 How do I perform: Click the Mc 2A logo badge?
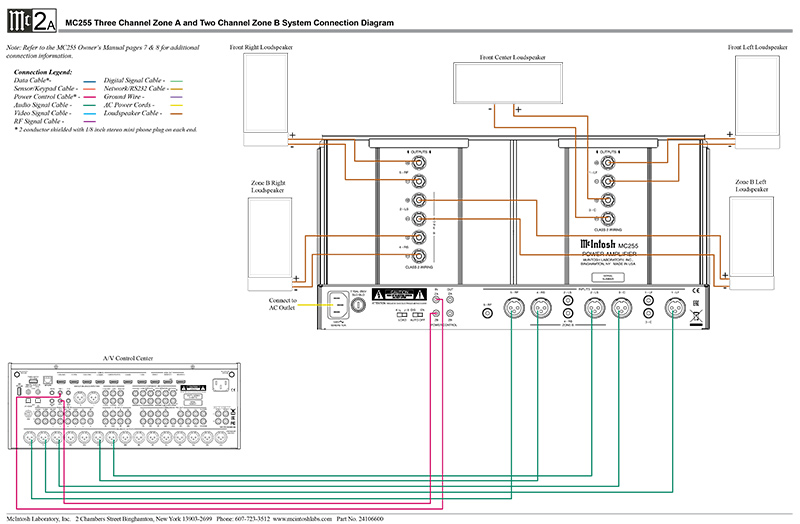point(29,21)
